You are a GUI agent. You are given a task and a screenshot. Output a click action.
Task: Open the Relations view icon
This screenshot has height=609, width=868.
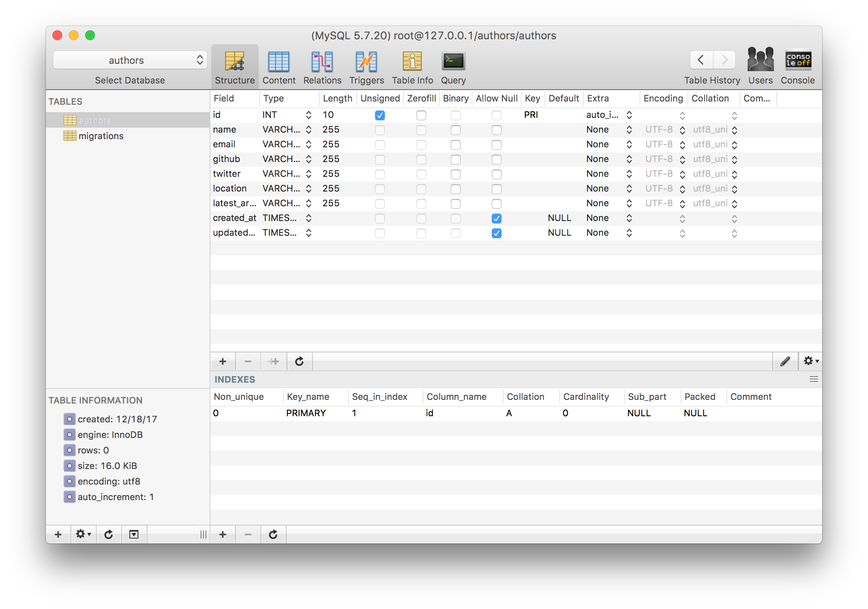pos(322,62)
